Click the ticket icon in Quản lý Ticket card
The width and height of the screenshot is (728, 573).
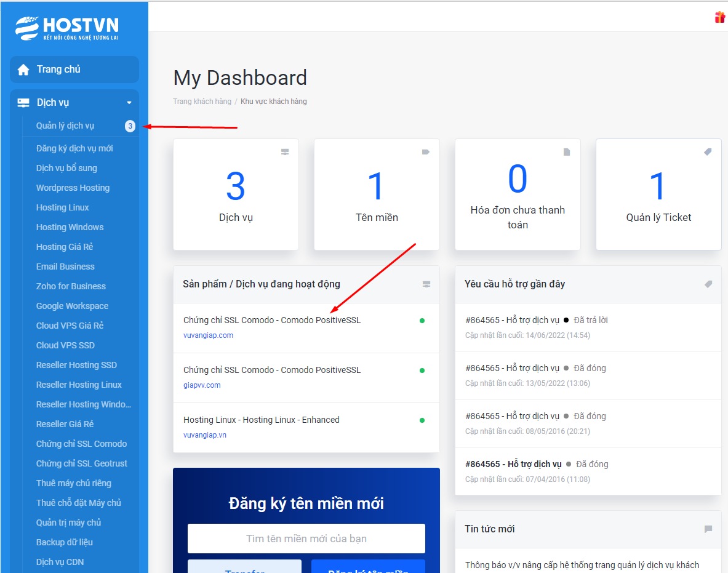pos(708,152)
